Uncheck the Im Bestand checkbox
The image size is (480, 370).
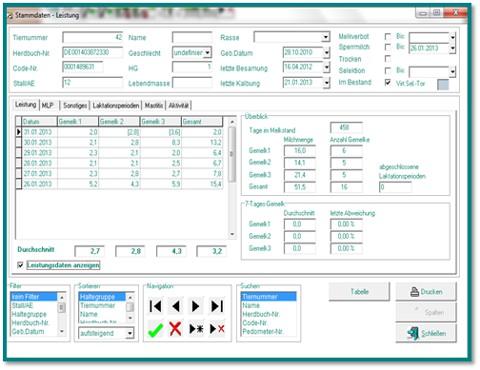[x=388, y=82]
